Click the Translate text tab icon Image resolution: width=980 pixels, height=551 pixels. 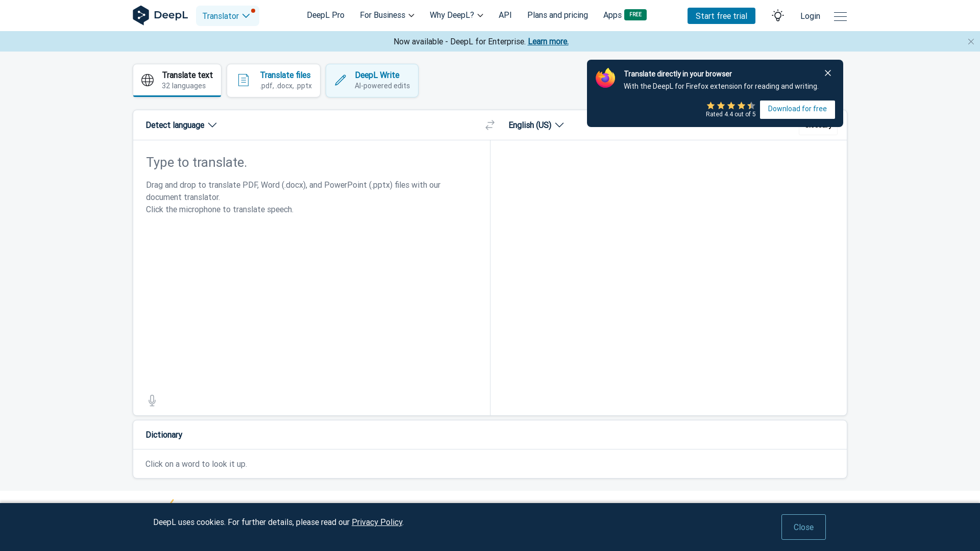coord(146,80)
